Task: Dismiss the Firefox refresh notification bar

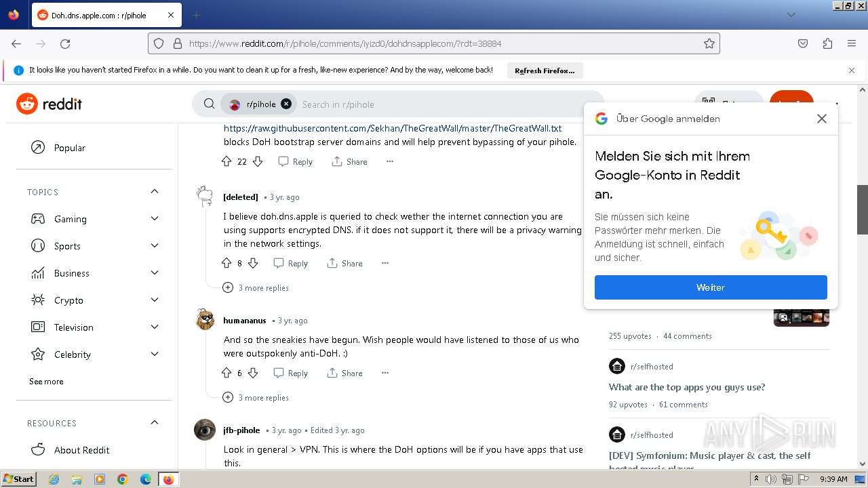Action: point(852,70)
